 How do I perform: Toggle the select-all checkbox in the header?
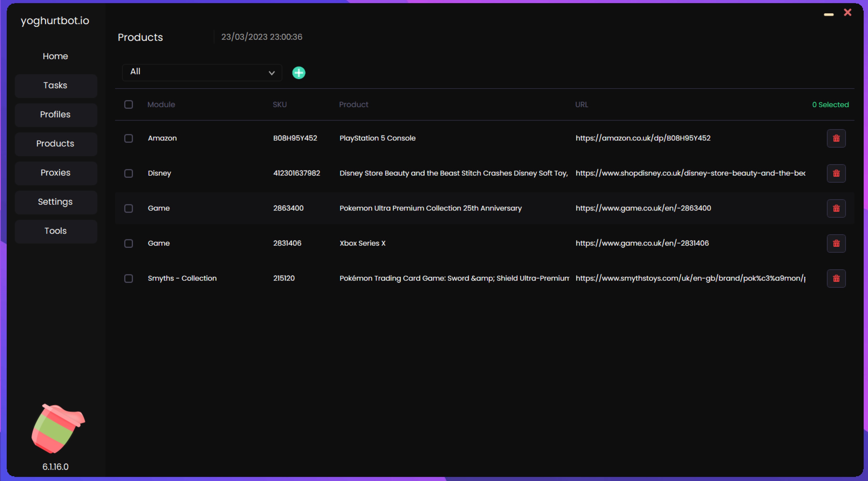click(128, 104)
